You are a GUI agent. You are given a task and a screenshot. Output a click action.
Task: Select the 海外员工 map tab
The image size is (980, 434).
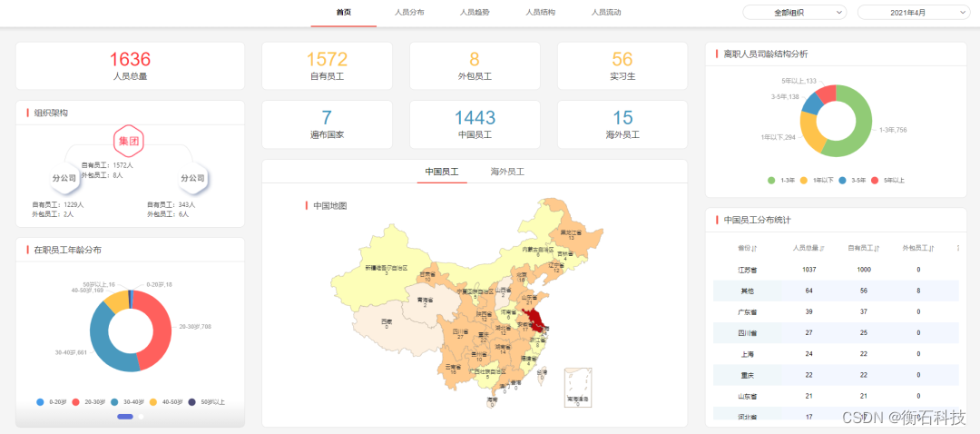(507, 172)
